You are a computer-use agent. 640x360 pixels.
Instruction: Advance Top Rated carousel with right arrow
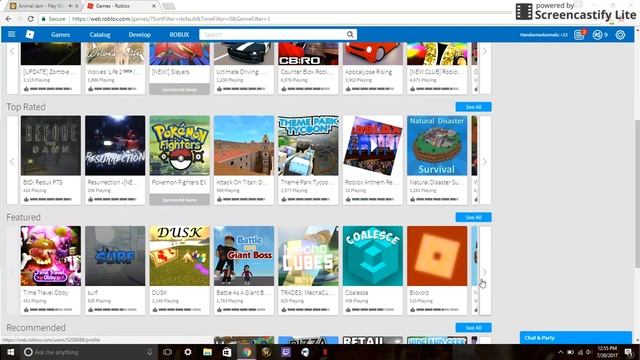484,162
